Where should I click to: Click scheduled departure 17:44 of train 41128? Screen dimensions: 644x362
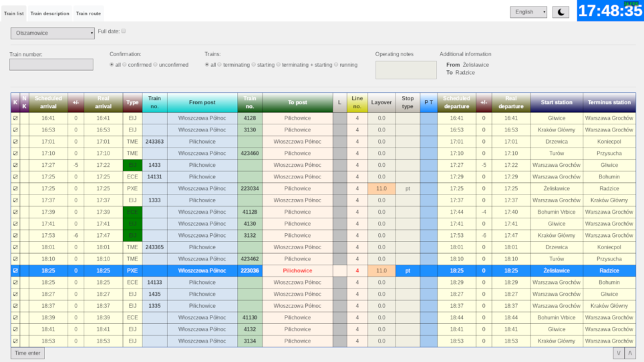pos(457,212)
